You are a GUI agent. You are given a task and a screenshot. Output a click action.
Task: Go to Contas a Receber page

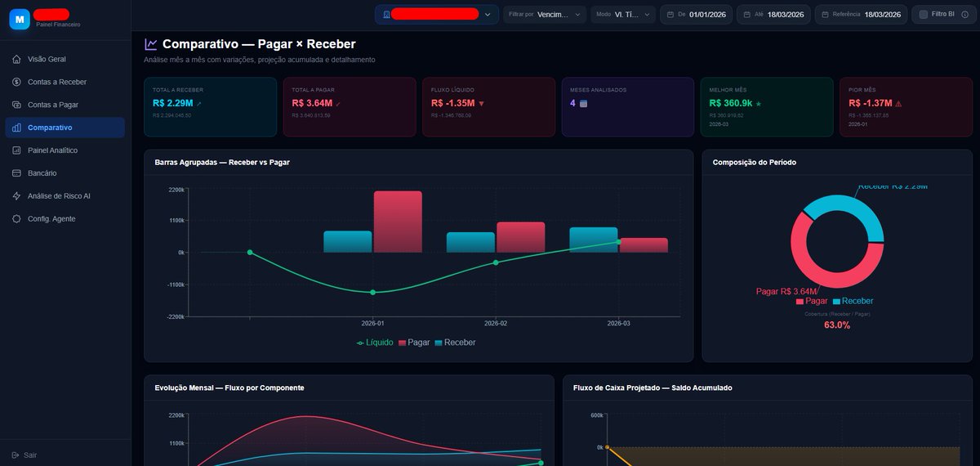point(65,82)
